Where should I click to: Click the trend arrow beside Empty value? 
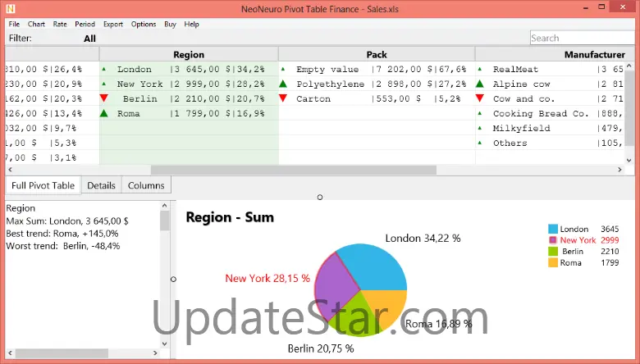(283, 70)
